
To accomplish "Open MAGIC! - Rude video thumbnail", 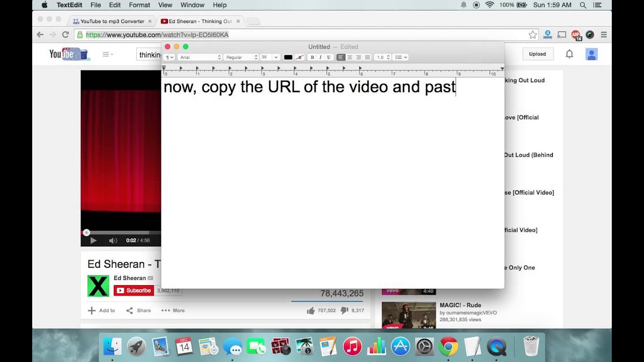I will 409,315.
